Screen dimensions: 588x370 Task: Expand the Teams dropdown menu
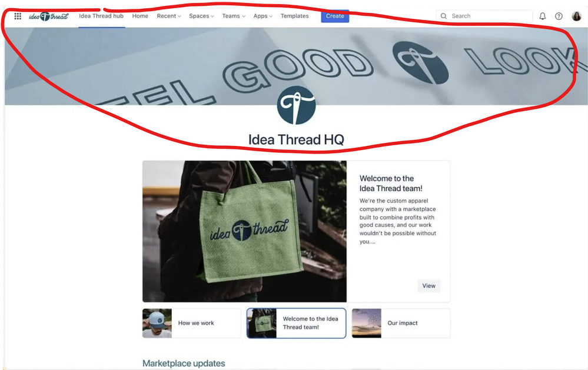tap(234, 16)
